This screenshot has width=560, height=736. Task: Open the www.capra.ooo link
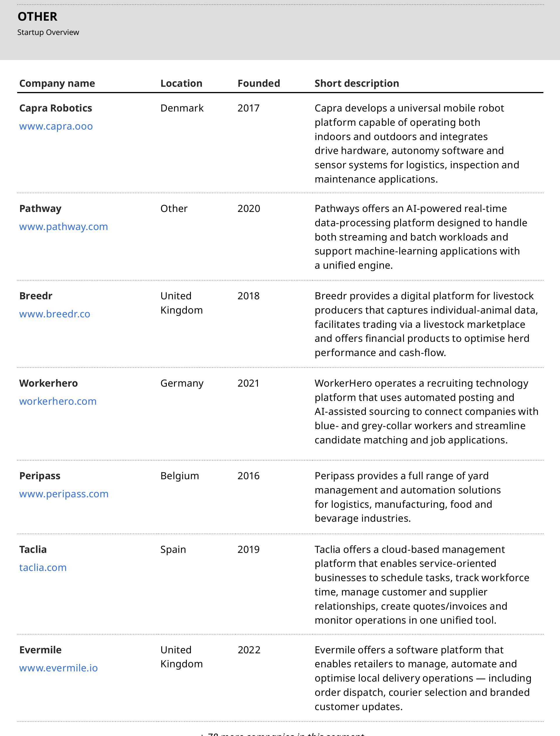point(56,126)
